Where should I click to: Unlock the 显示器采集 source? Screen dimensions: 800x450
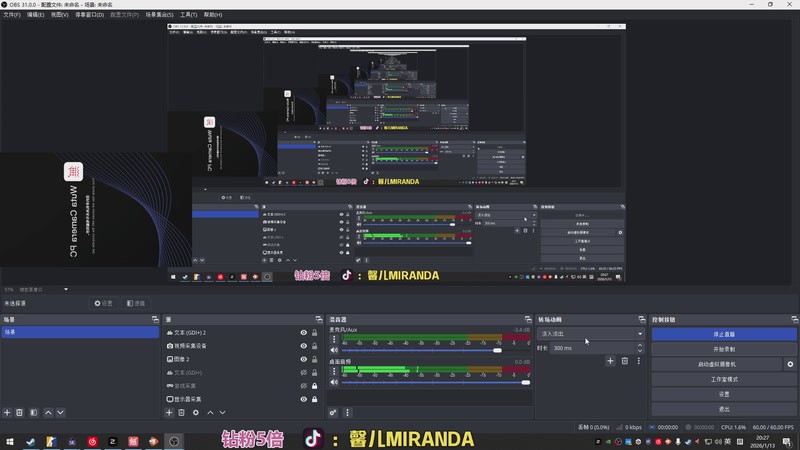coord(315,399)
